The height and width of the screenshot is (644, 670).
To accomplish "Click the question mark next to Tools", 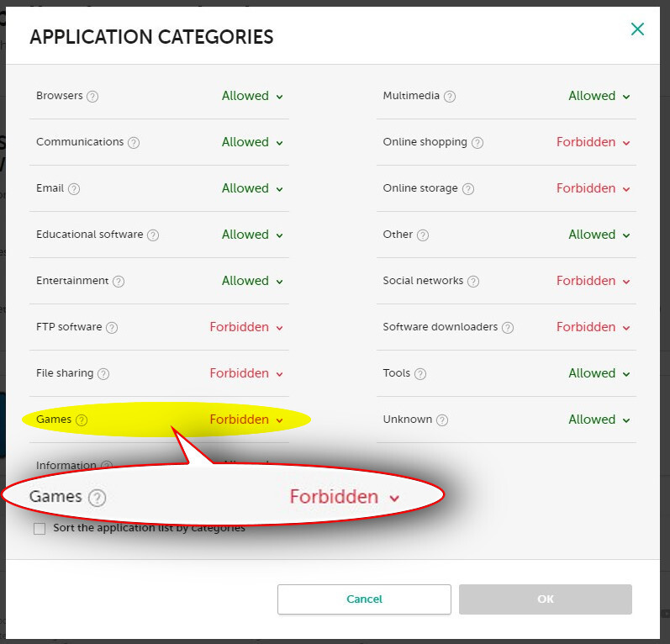I will [420, 374].
